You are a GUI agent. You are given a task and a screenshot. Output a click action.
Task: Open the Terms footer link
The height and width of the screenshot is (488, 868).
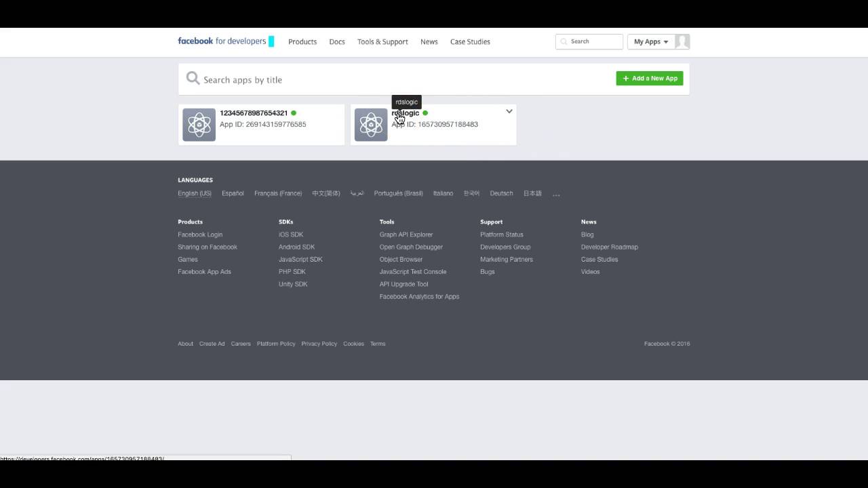pos(378,344)
